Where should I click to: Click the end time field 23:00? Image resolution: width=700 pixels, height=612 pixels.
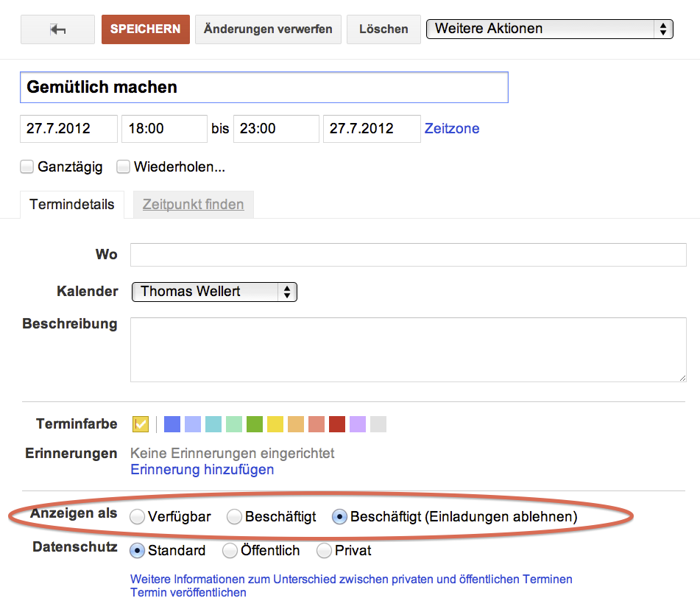276,129
